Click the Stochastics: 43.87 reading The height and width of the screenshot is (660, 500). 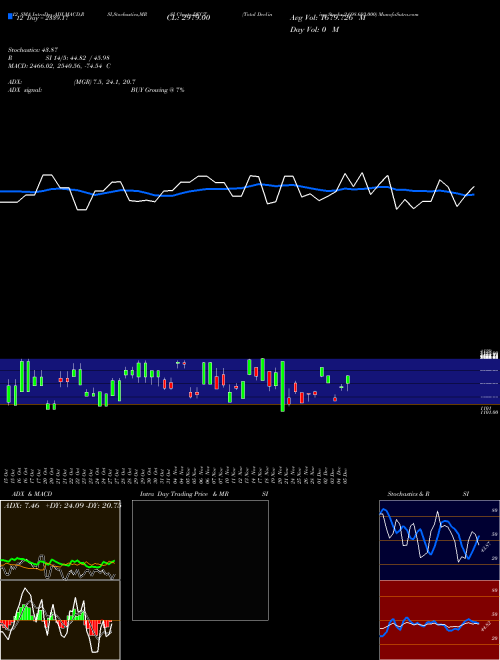click(33, 50)
